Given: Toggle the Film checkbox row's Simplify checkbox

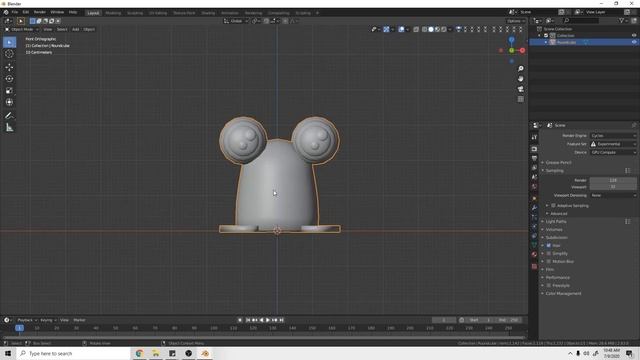Looking at the screenshot, I should 549,253.
